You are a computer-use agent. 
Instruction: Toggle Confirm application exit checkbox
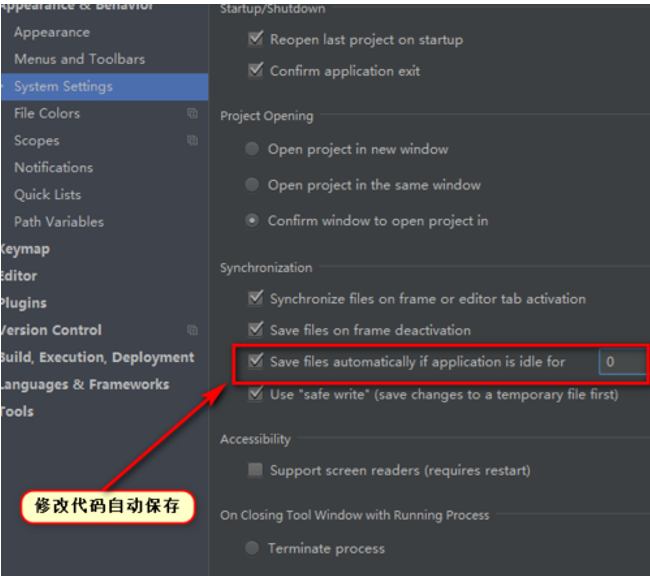tap(255, 70)
